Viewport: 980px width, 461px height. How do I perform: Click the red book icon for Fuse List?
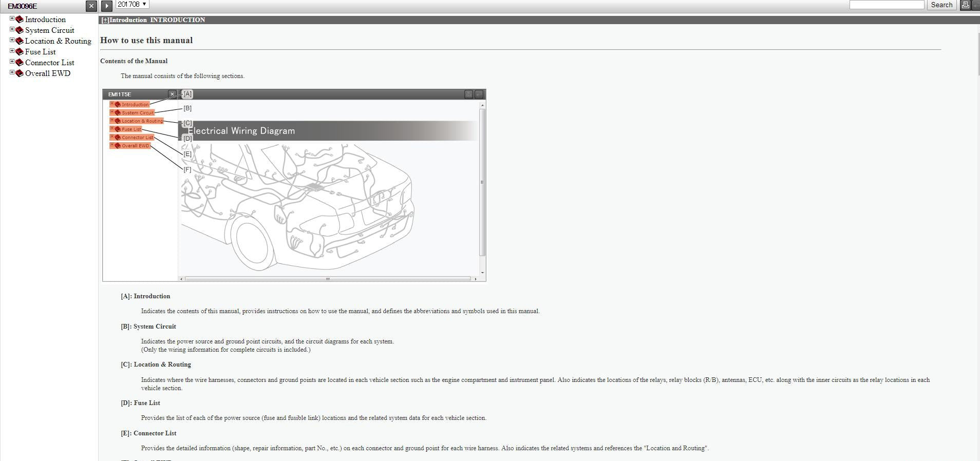[x=20, y=52]
